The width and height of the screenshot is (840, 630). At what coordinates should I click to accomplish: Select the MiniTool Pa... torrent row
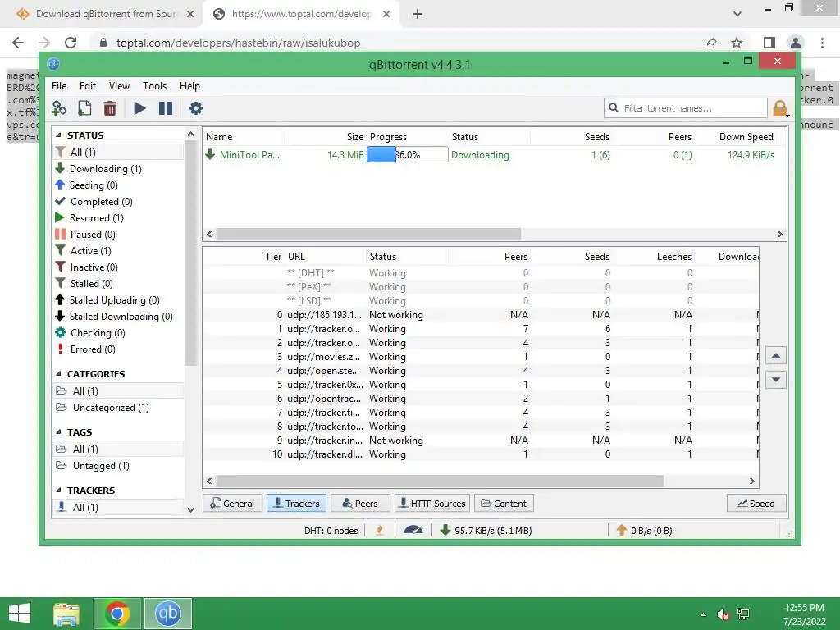[x=493, y=155]
